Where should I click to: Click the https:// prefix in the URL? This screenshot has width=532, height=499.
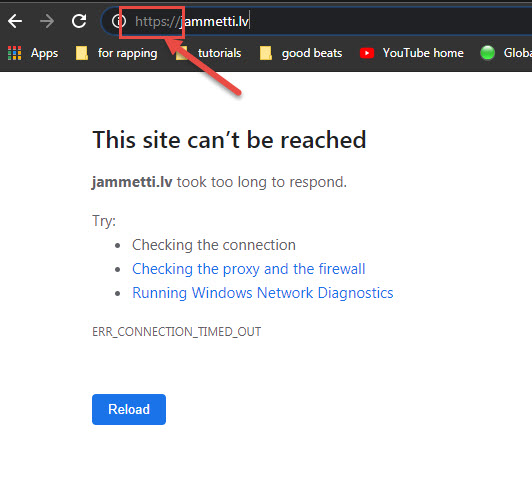click(157, 21)
